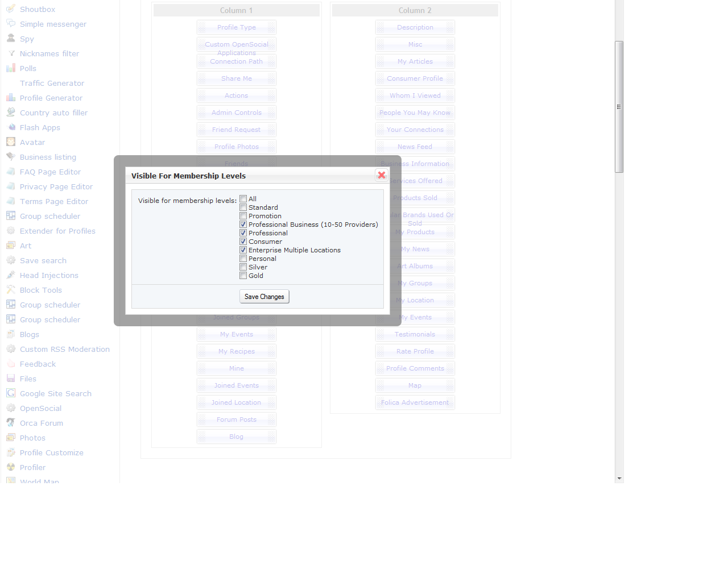The height and width of the screenshot is (565, 728).
Task: Open the Group scheduler link above Extender for Profiles
Action: (x=50, y=216)
